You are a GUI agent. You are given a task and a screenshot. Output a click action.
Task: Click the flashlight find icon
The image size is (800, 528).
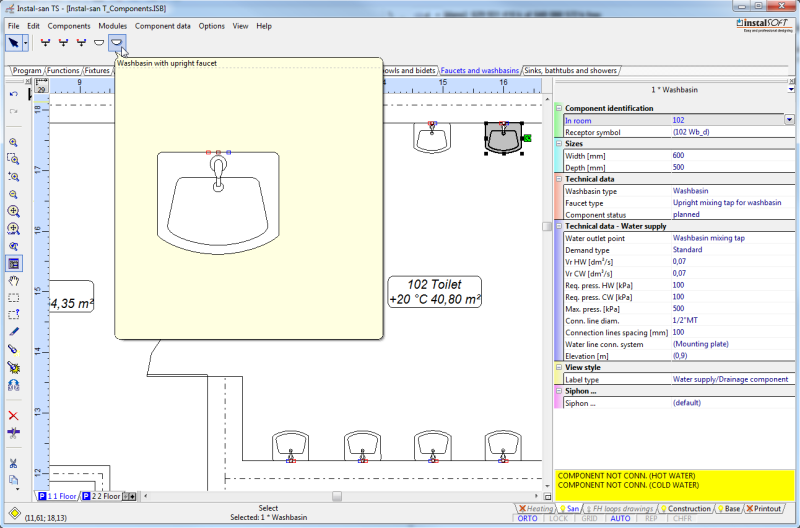point(14,349)
